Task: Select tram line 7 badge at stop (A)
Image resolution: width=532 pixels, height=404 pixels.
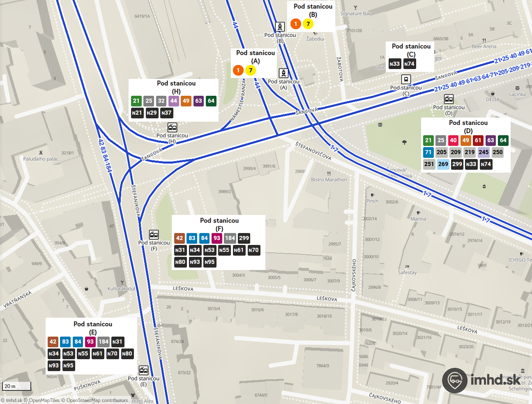Action: pyautogui.click(x=251, y=70)
